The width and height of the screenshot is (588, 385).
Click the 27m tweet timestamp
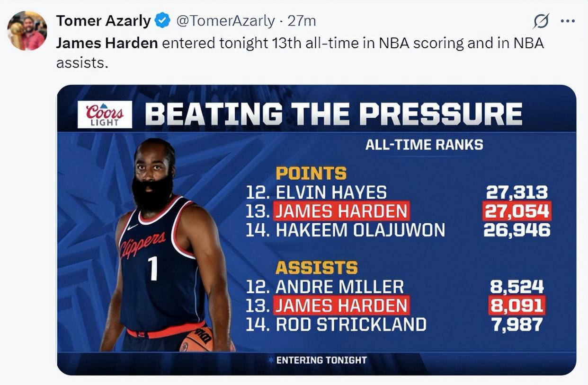coord(302,21)
